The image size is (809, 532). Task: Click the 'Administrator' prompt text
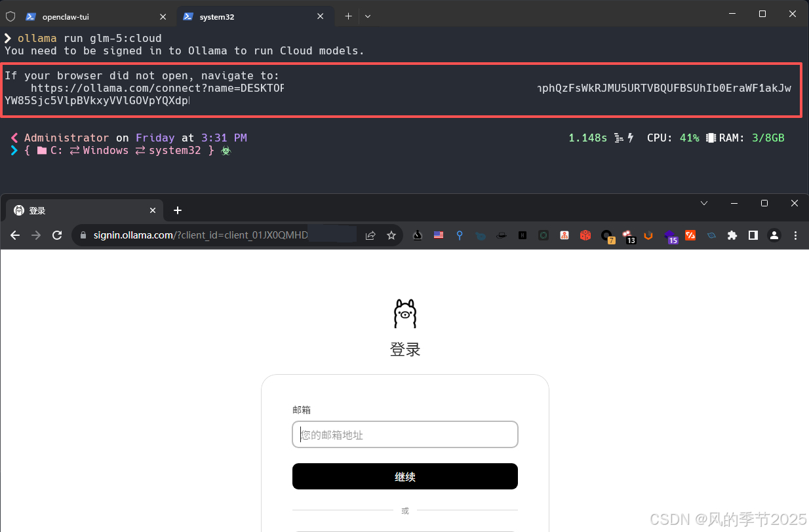66,138
